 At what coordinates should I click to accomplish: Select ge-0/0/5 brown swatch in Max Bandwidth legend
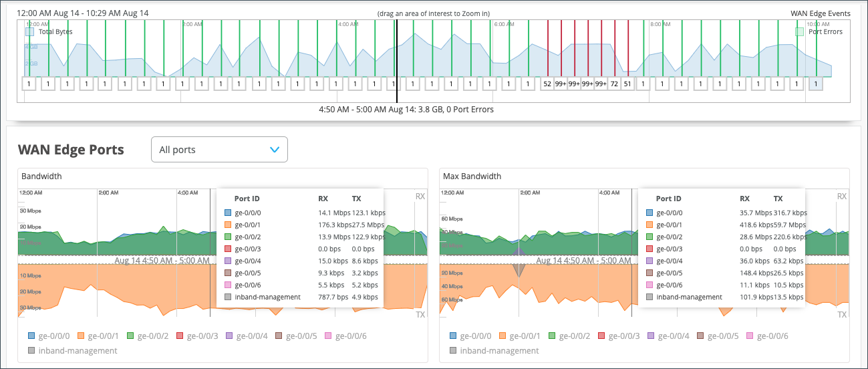(700, 336)
